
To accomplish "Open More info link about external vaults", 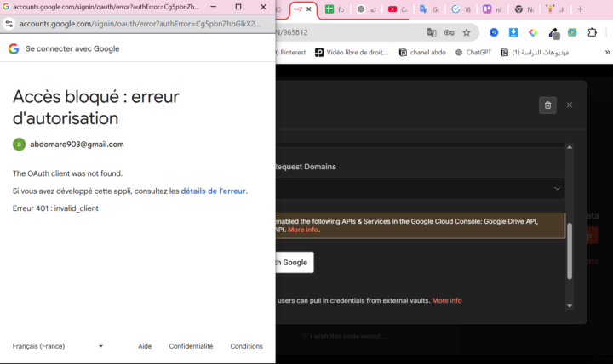I will (447, 300).
